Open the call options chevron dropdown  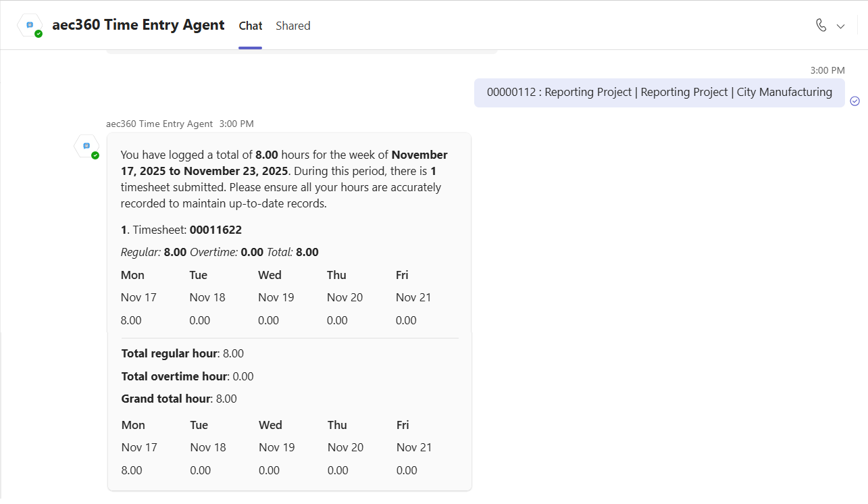pyautogui.click(x=841, y=26)
